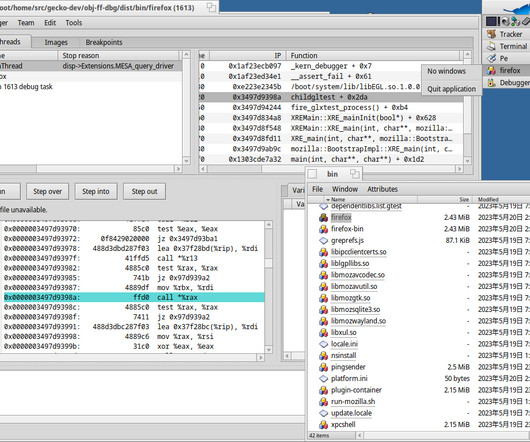Open the Tools menu in Debugger
Image resolution: width=530 pixels, height=442 pixels.
pos(74,23)
